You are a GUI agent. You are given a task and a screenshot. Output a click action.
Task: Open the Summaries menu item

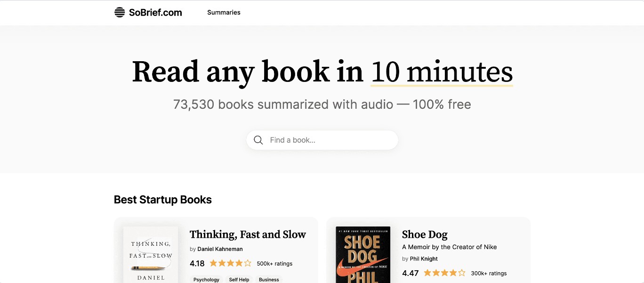[224, 13]
